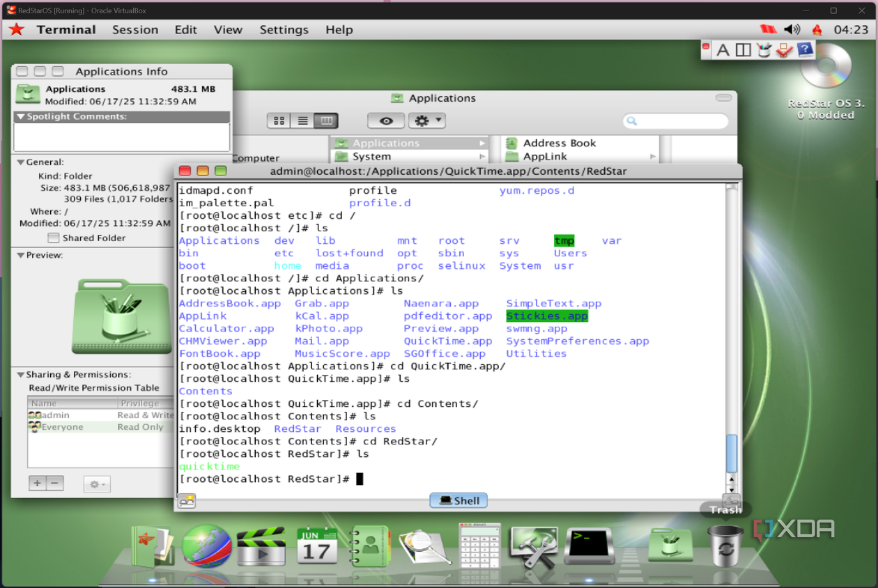This screenshot has height=588, width=878.
Task: Open the blue help book palette icon
Action: click(x=805, y=49)
